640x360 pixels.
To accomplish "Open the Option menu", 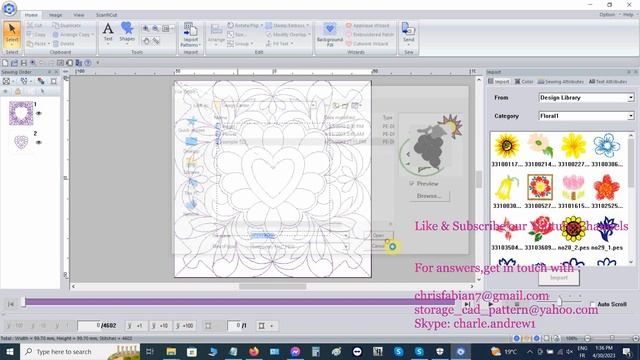I will [607, 15].
